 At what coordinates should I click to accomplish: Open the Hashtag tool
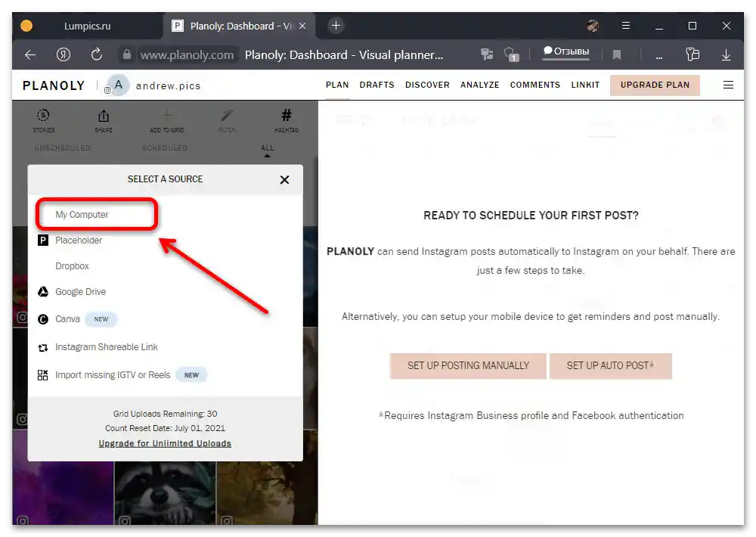click(287, 115)
